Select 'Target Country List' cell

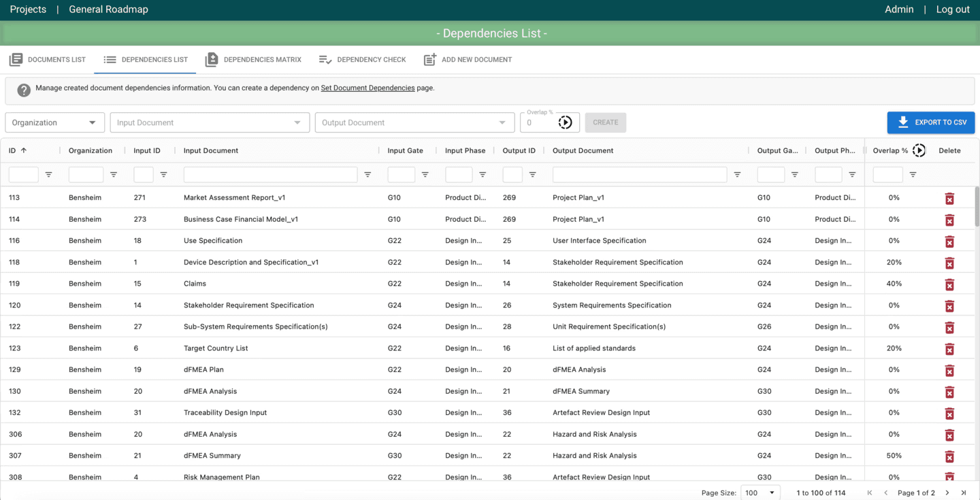(x=216, y=348)
